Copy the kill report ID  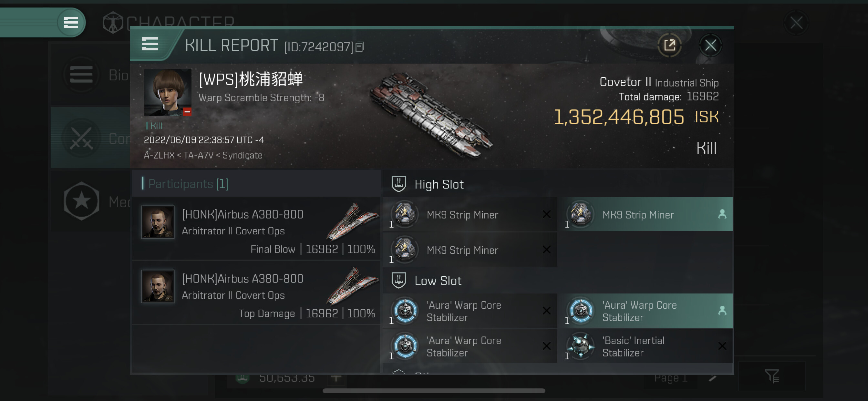pos(360,47)
